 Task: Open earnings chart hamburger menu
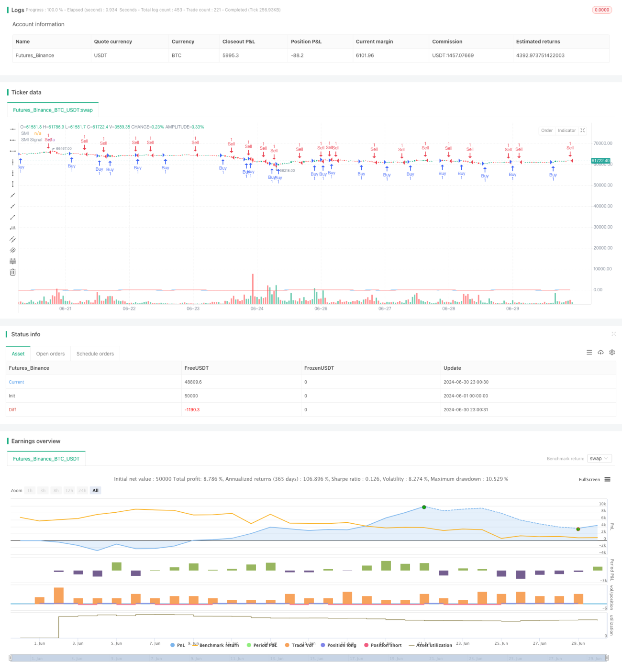click(x=607, y=479)
